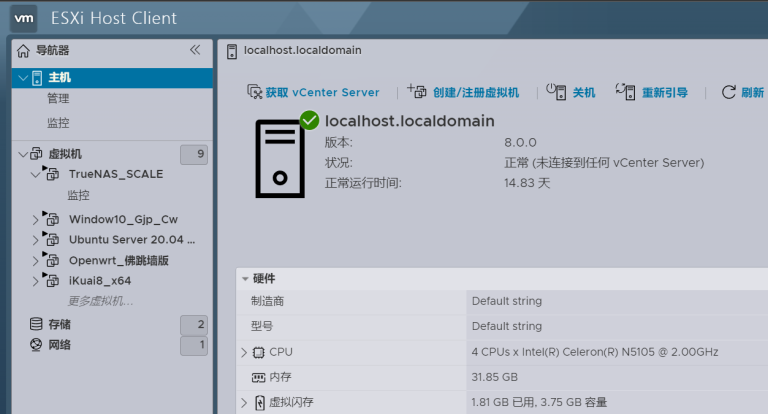Image resolution: width=768 pixels, height=414 pixels.
Task: Click the 获取 vCenter Server icon
Action: point(254,92)
